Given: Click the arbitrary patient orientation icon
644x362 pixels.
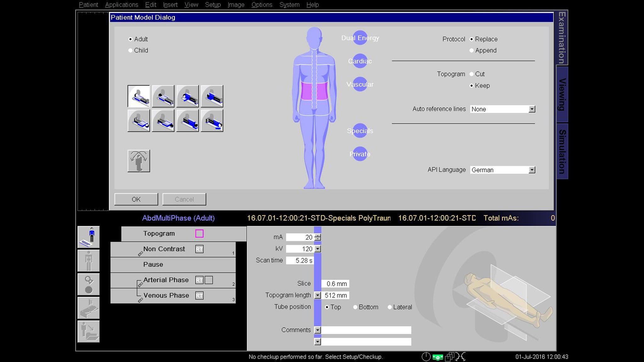Looking at the screenshot, I should (x=139, y=161).
